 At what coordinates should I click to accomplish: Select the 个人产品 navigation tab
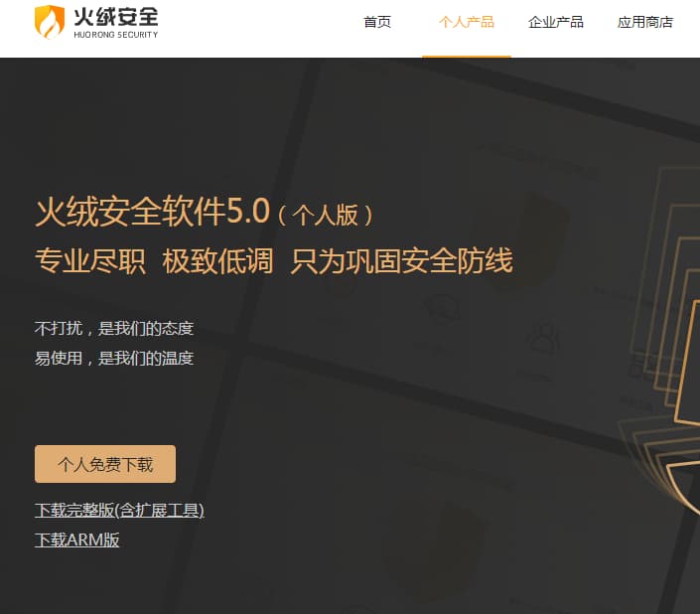point(467,22)
